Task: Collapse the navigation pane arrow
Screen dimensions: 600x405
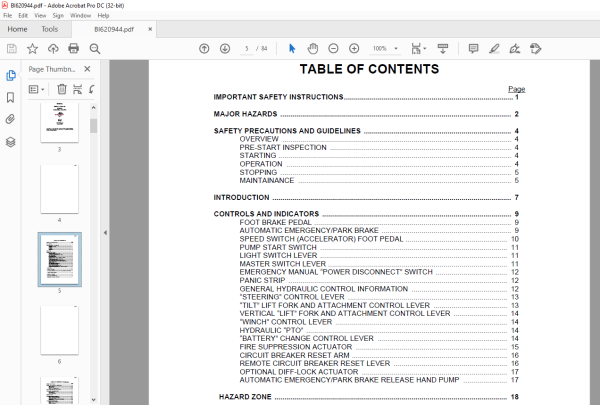Action: (105, 232)
